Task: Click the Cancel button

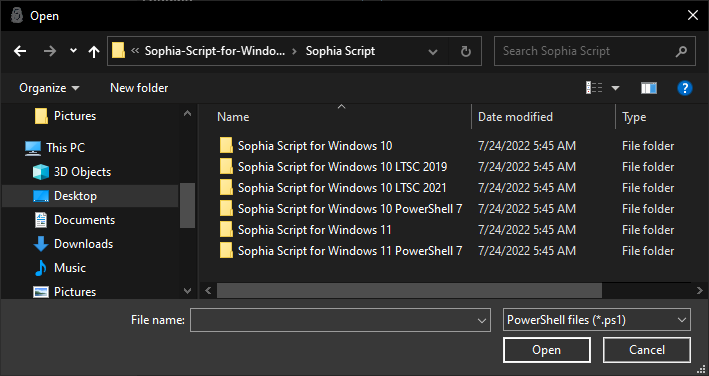Action: click(647, 350)
